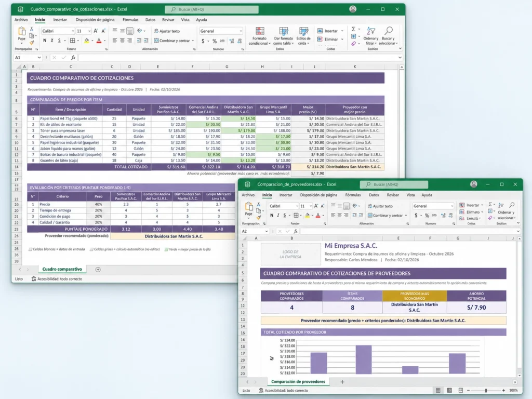Click the account avatar in the proveedores title bar
Image resolution: width=532 pixels, height=399 pixels.
(x=474, y=184)
